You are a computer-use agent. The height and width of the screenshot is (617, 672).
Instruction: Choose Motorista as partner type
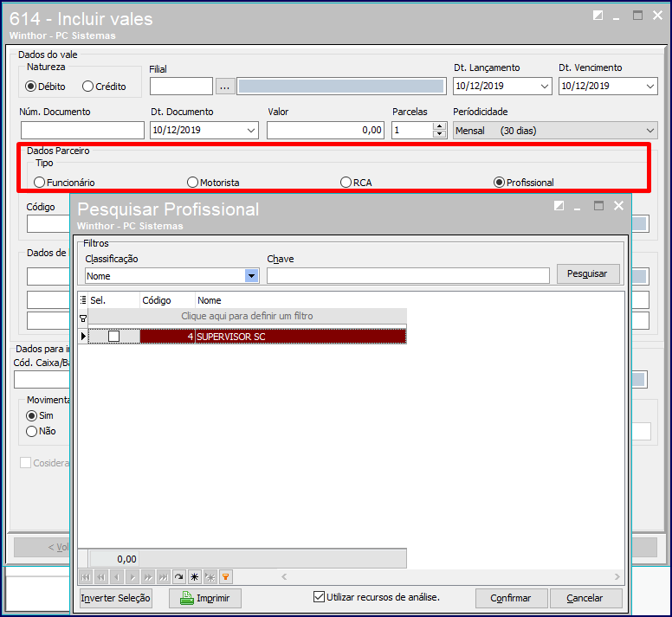point(213,183)
